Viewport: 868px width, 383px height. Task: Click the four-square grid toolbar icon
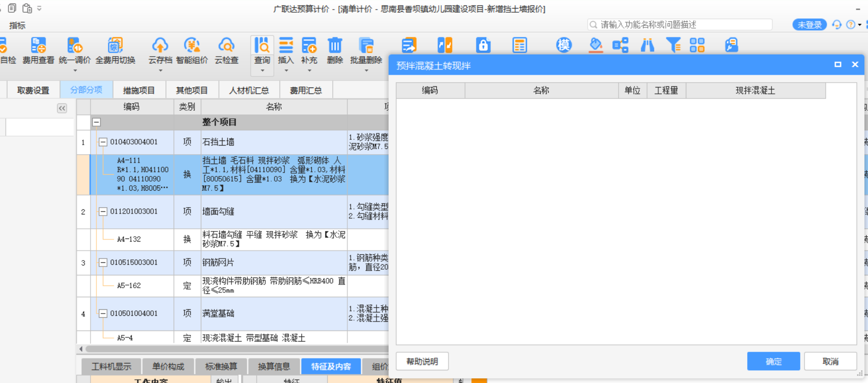[x=697, y=46]
